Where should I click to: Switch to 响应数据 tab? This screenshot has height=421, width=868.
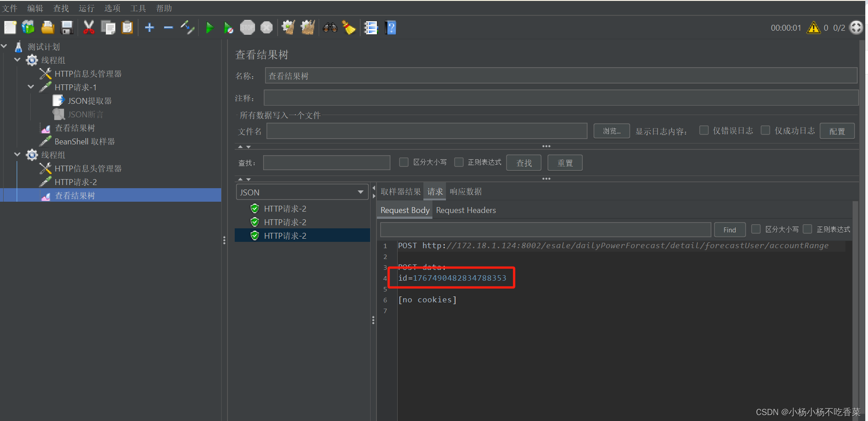pyautogui.click(x=466, y=191)
